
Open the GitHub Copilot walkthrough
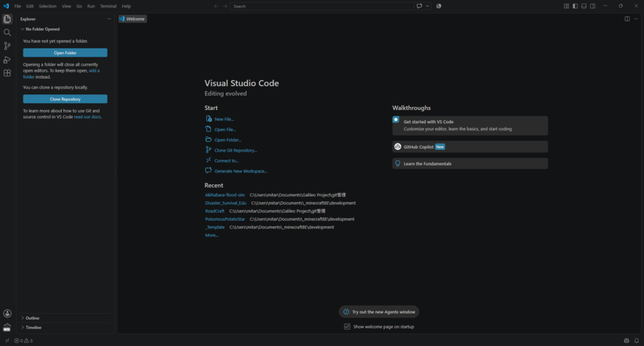pyautogui.click(x=470, y=147)
